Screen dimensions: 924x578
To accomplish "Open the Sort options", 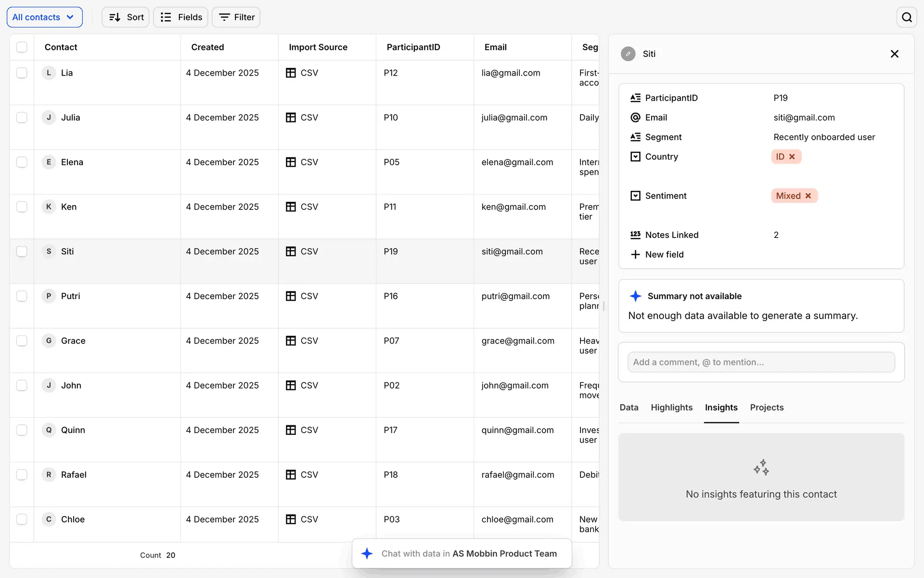I will (126, 17).
